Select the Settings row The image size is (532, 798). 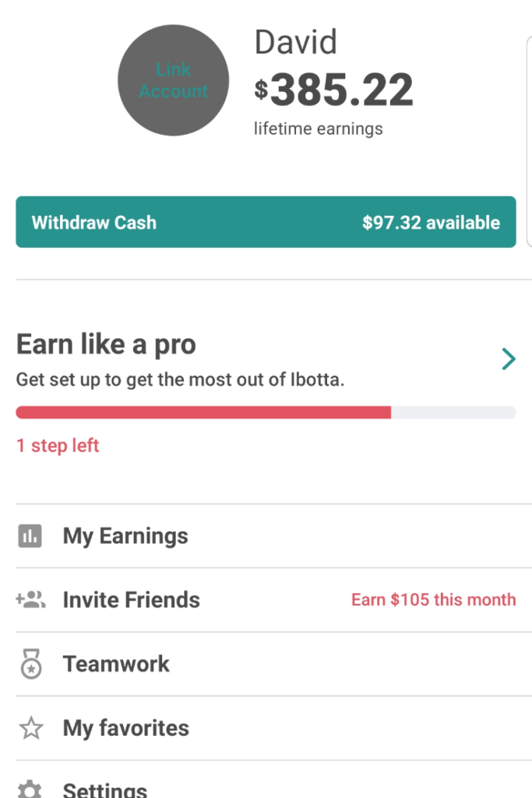click(x=104, y=788)
